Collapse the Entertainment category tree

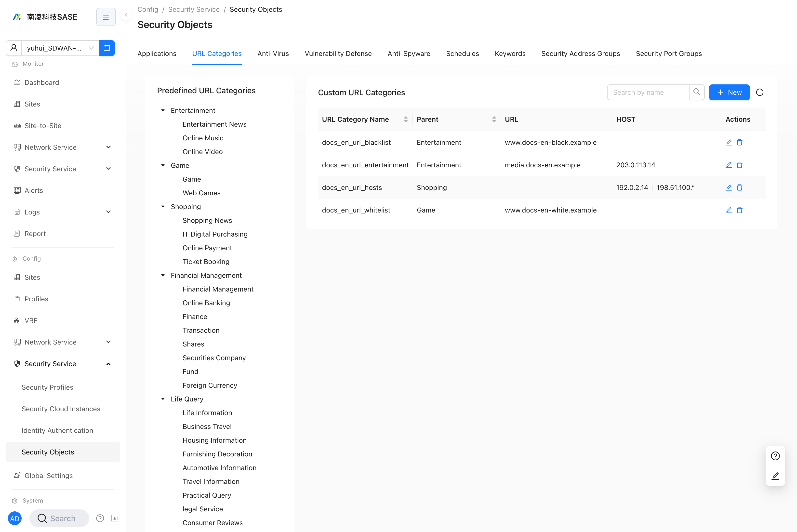163,111
